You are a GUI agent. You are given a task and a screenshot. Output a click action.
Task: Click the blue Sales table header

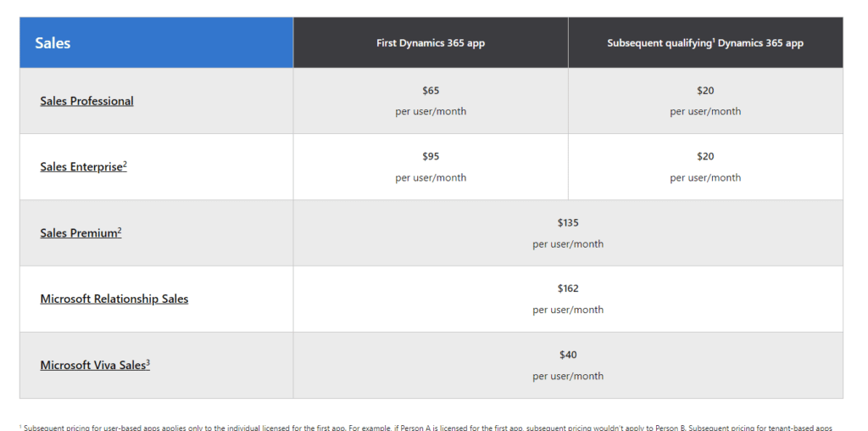coord(156,42)
